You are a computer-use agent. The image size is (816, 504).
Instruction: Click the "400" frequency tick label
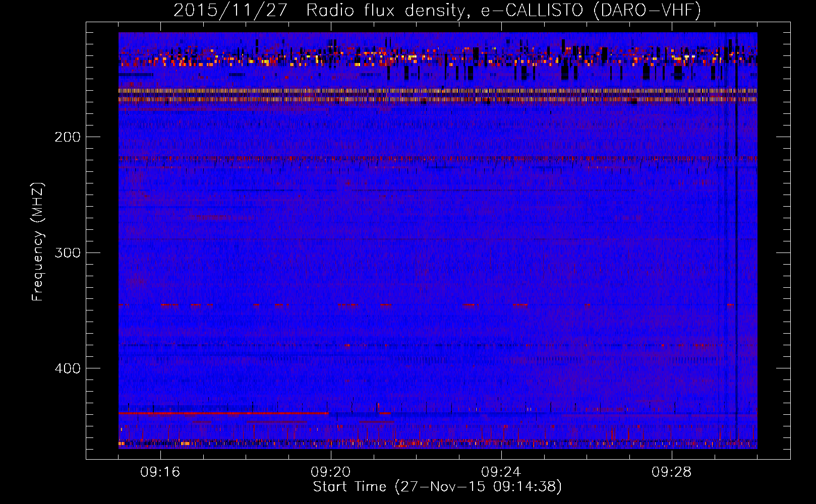(x=68, y=368)
